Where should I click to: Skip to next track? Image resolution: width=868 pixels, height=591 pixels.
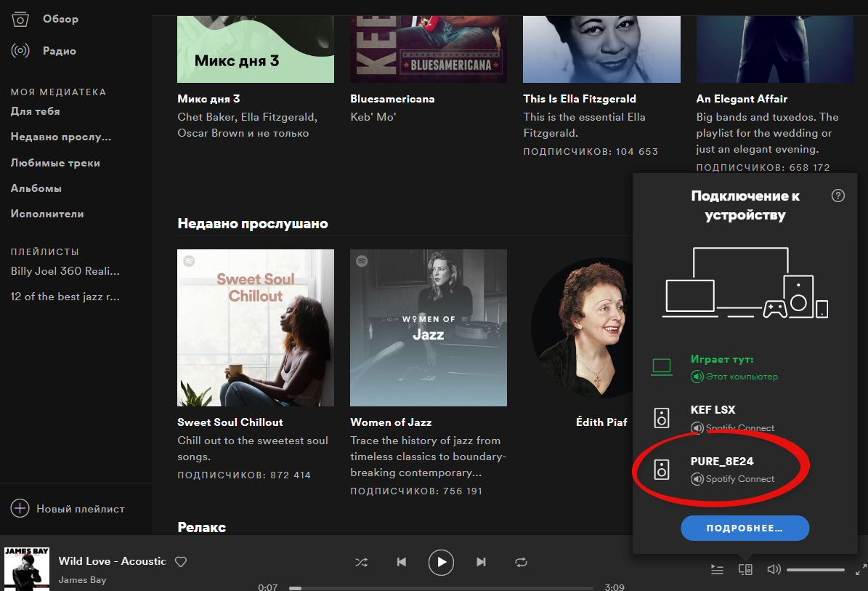(481, 562)
